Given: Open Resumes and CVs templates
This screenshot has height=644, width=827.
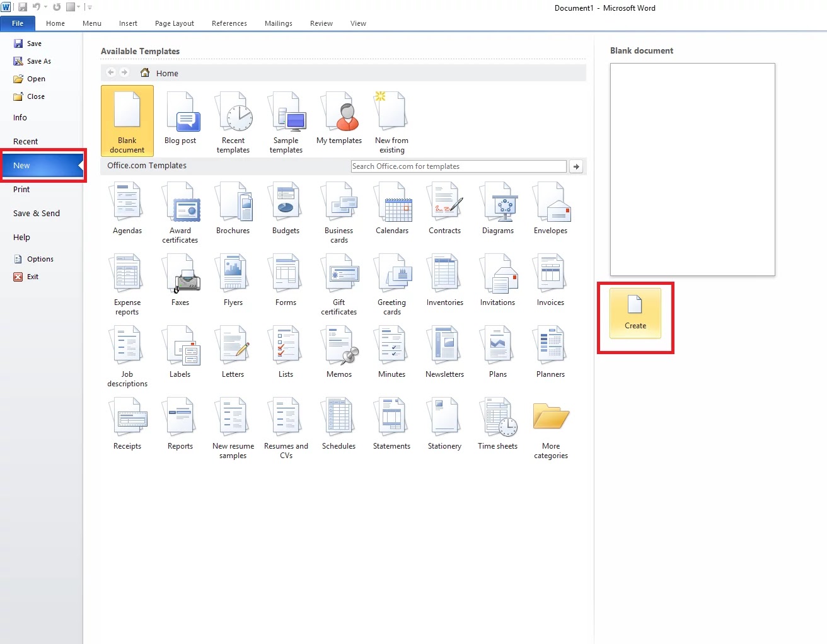Looking at the screenshot, I should pos(286,428).
